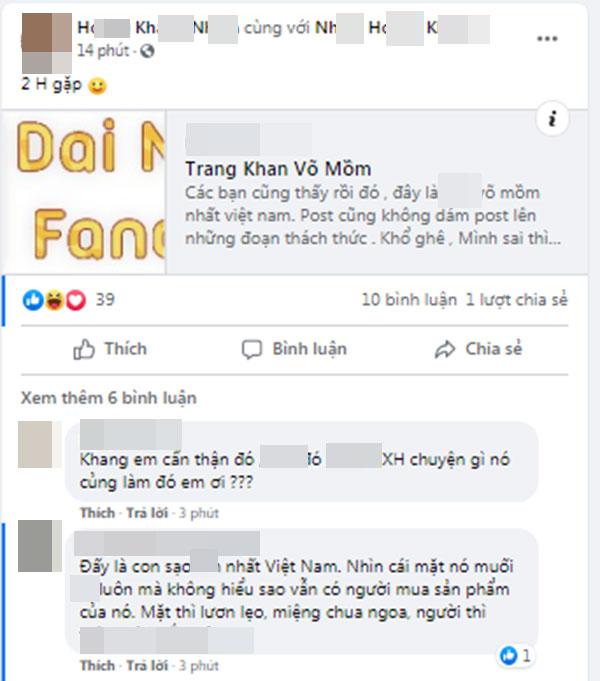
Task: Reply to the second comment via Trả lời
Action: coord(147,665)
